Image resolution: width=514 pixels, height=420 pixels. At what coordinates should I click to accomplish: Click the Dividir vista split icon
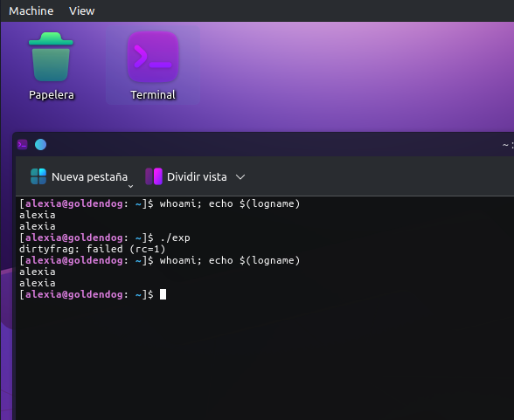(x=154, y=176)
